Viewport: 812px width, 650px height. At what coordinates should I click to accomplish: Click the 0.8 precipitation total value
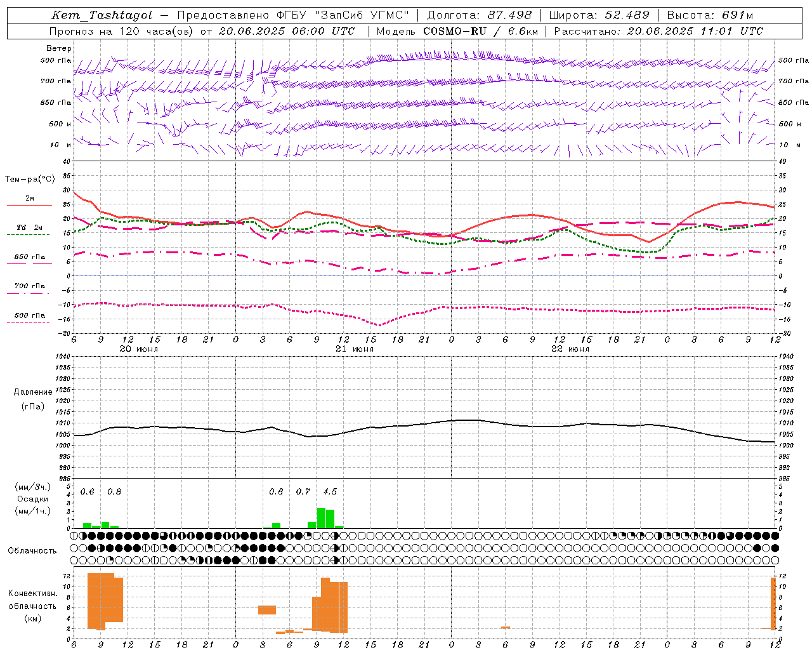(x=114, y=491)
